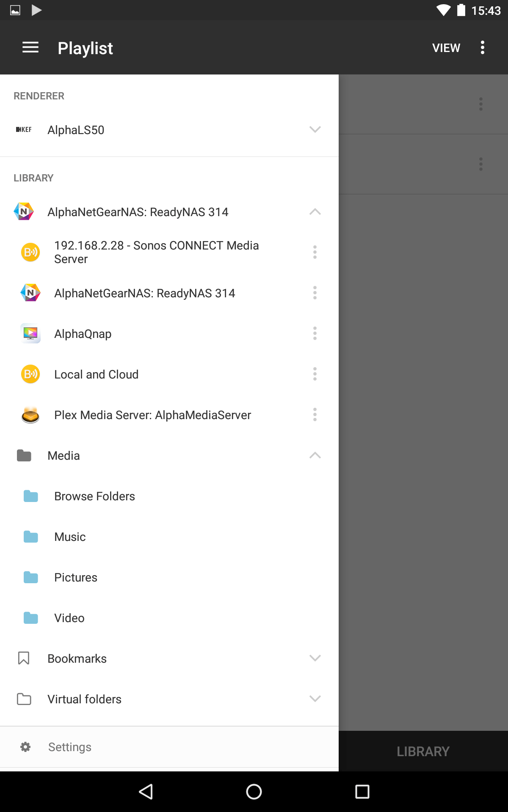Switch to the LIBRARY tab
Viewport: 508px width, 812px height.
[423, 752]
